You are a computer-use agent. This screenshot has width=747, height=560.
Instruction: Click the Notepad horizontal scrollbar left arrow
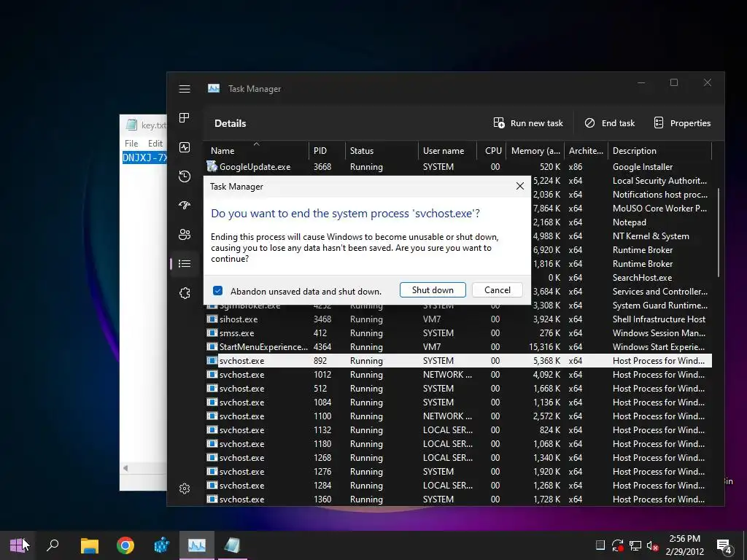pos(125,468)
